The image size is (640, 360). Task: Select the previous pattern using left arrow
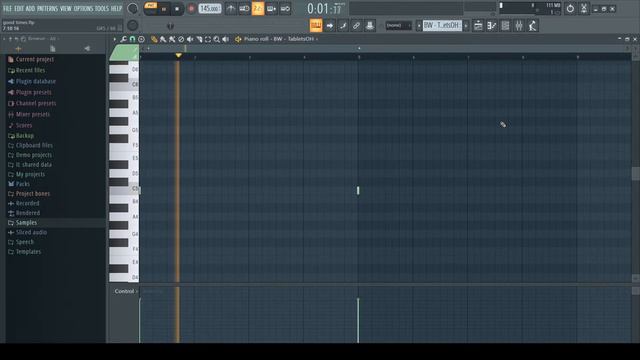[x=419, y=26]
